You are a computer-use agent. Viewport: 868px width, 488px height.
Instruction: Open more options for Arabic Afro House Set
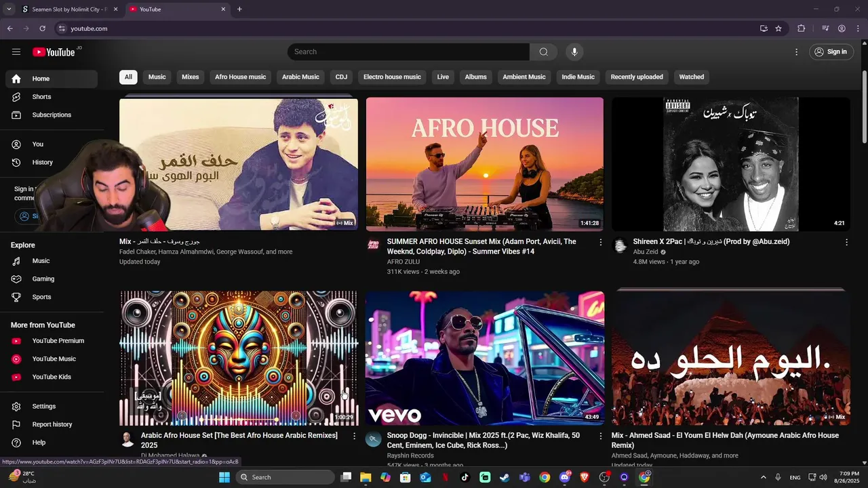coord(354,436)
